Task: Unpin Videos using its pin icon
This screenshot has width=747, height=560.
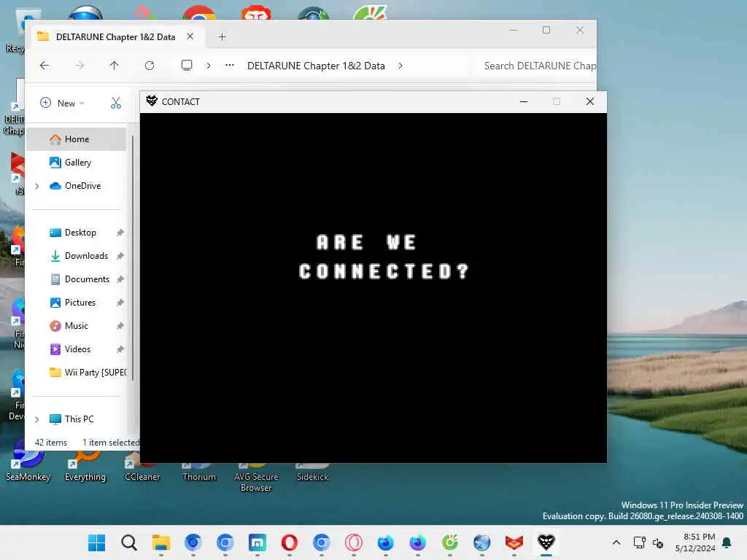Action: 120,349
